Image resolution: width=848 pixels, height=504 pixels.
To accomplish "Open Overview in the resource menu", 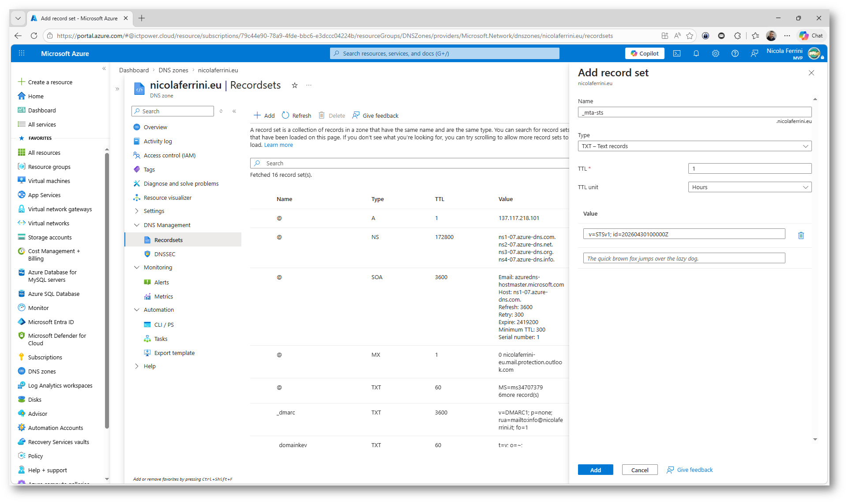I will 155,127.
